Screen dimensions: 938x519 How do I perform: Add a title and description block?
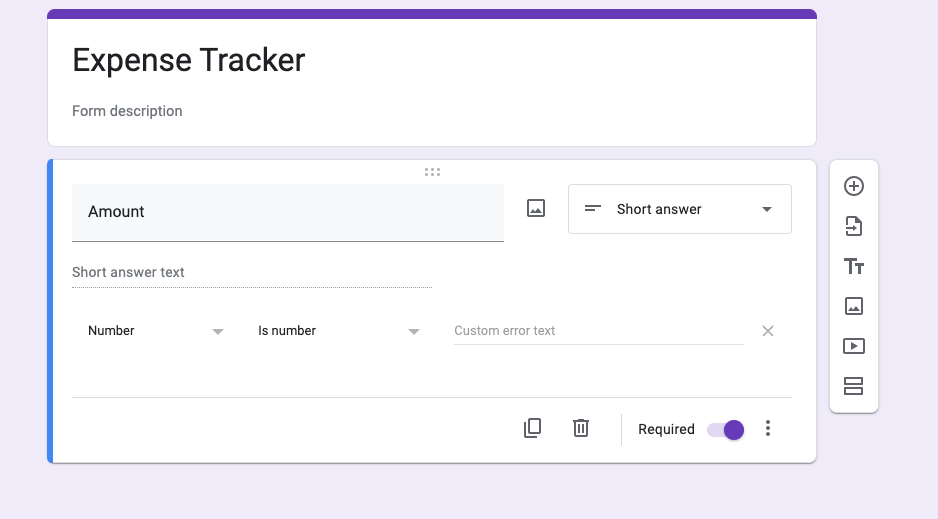853,266
